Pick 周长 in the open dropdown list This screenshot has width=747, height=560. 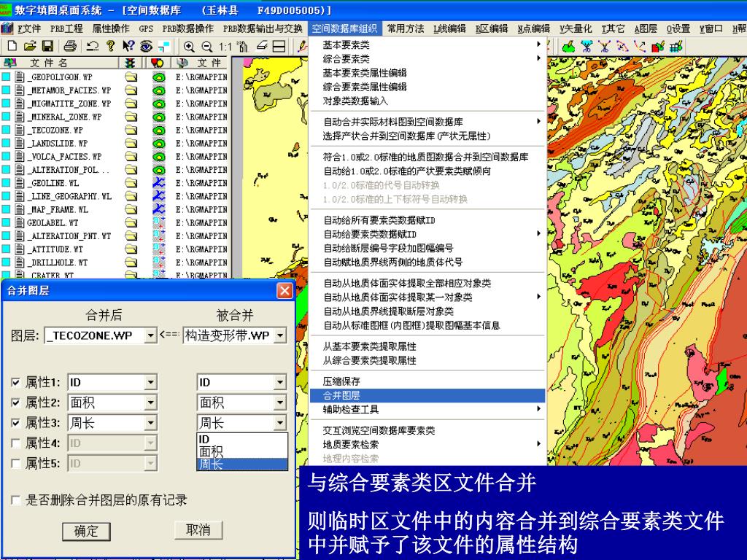(x=242, y=464)
